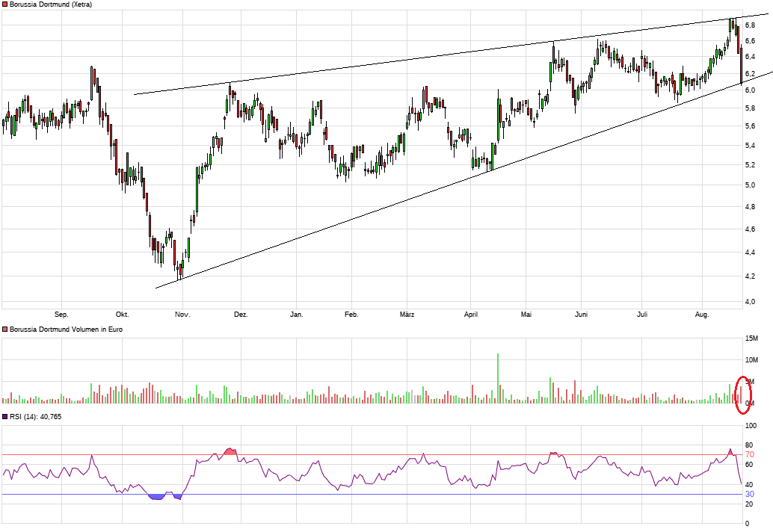The width and height of the screenshot is (773, 532).
Task: Click the 6,4 price axis value
Action: coord(750,57)
